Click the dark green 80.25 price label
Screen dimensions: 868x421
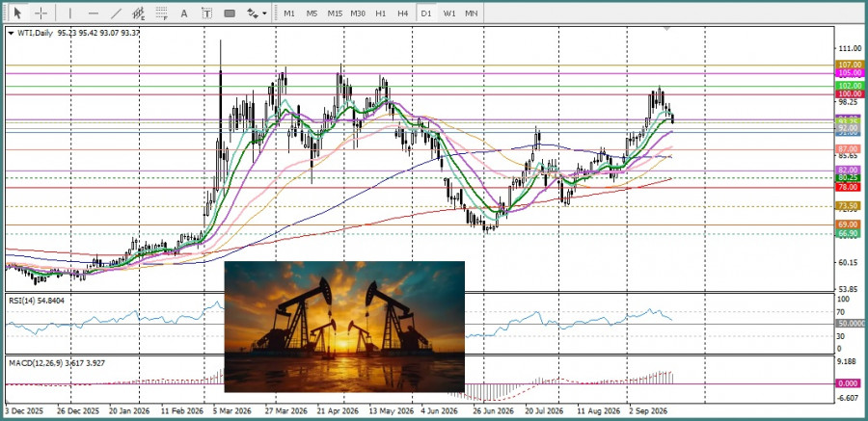[848, 177]
